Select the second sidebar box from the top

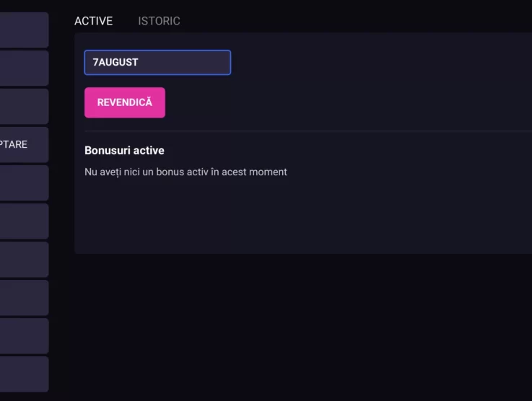coord(24,68)
